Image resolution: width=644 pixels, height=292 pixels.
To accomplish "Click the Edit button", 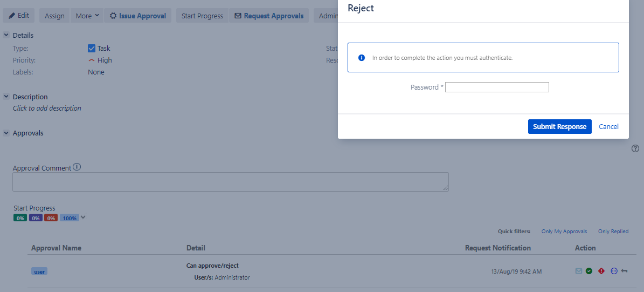I will pyautogui.click(x=19, y=16).
